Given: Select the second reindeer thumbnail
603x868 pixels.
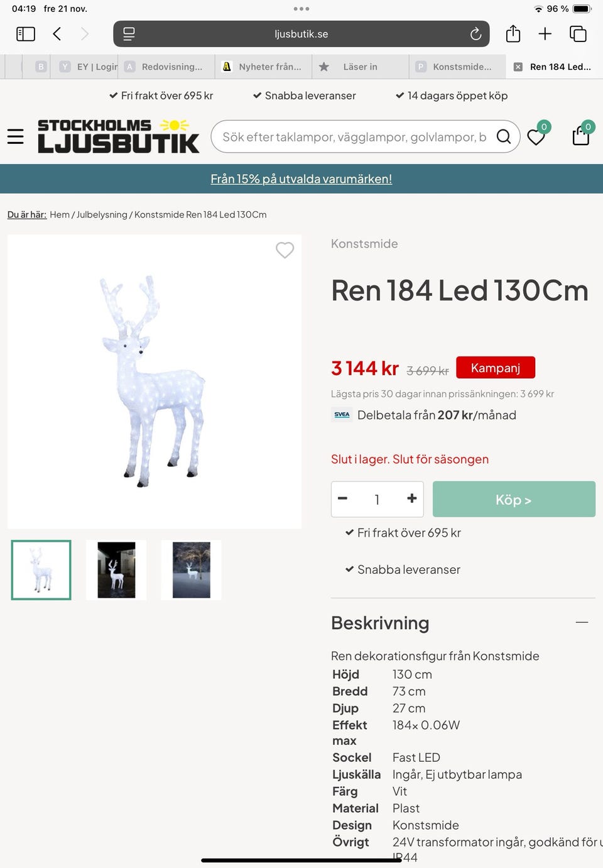Looking at the screenshot, I should click(x=116, y=570).
